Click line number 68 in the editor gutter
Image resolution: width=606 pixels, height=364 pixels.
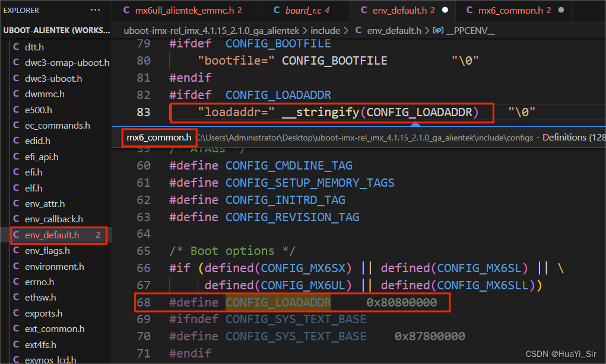click(x=143, y=302)
